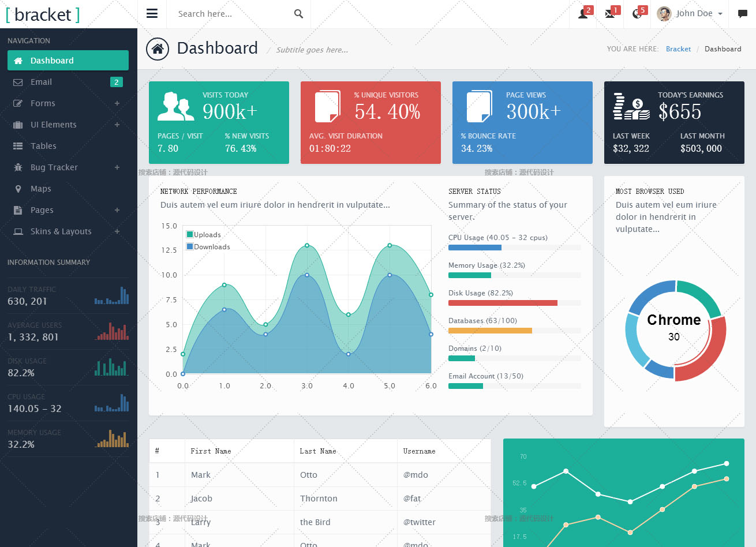Click the hamburger menu toggle icon

[x=152, y=14]
